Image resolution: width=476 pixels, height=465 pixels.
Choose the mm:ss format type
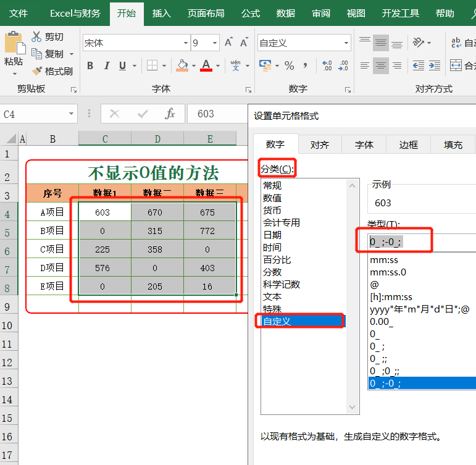(x=384, y=260)
